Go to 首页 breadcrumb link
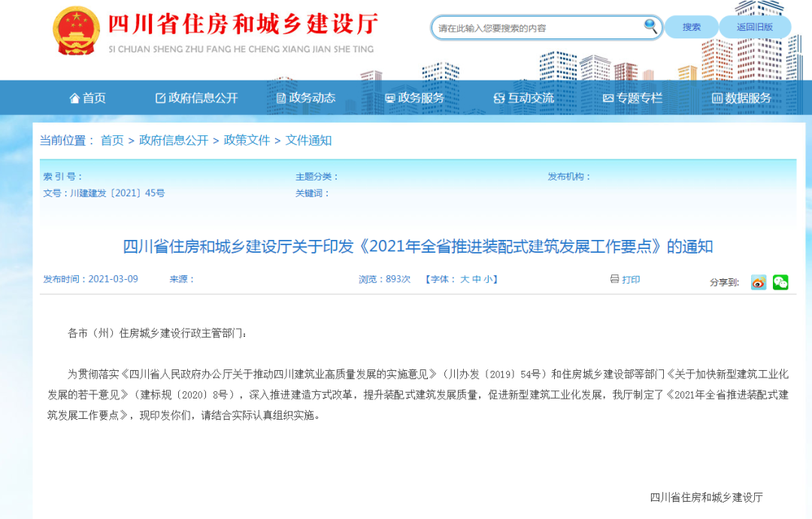812x519 pixels. [112, 141]
